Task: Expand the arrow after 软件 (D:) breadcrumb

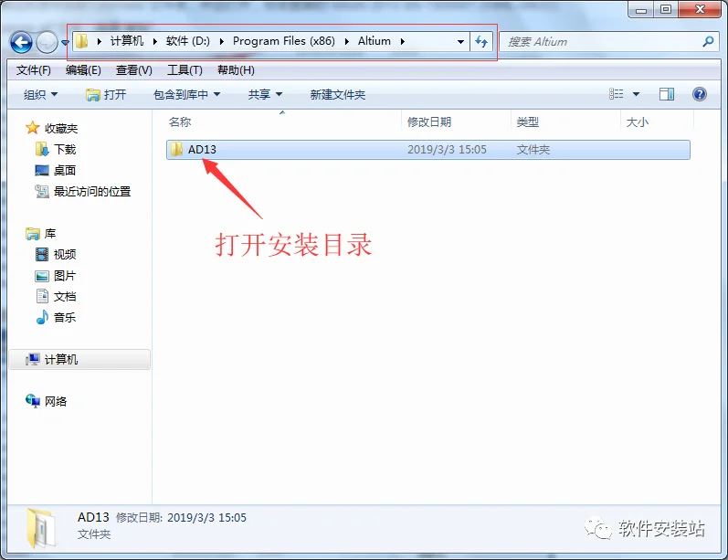Action: point(222,41)
